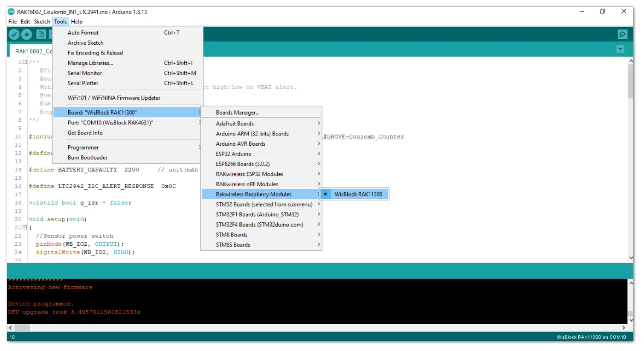Expand ESP8266 Boards (3.0.2) submenu
Screen dimensions: 644x351
(x=261, y=164)
